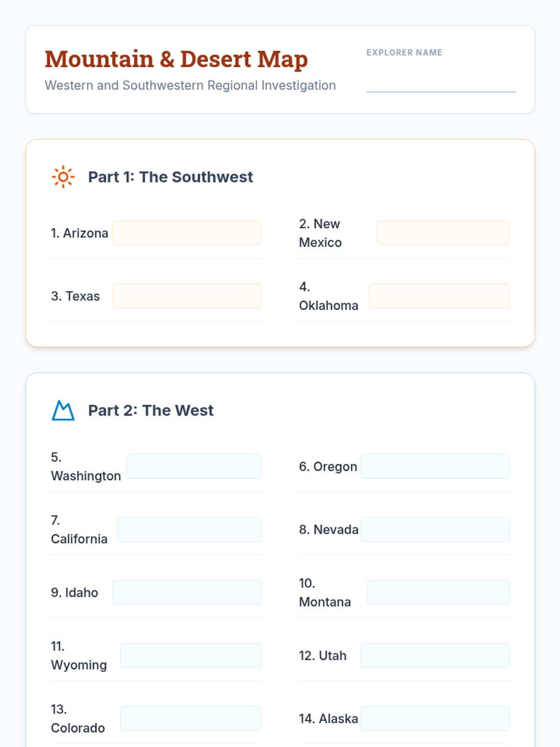Select the Idaho answer field
Screen dimensions: 560x747
point(187,592)
